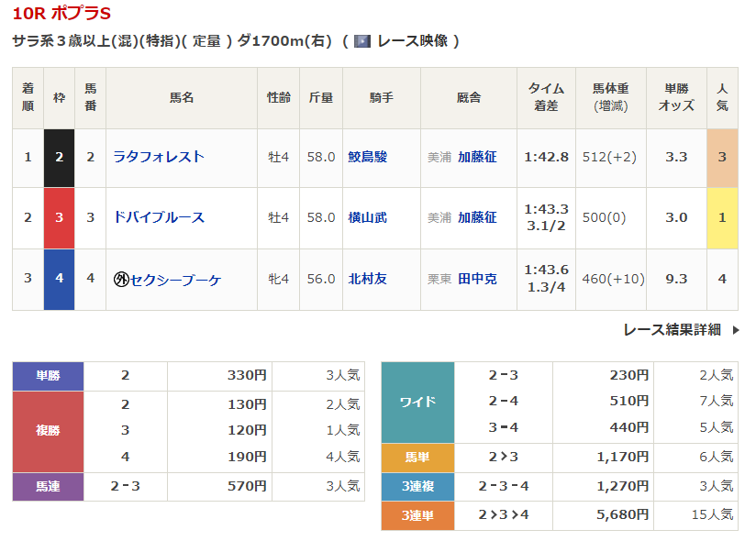Open jockey 北村友 profile

point(367,279)
